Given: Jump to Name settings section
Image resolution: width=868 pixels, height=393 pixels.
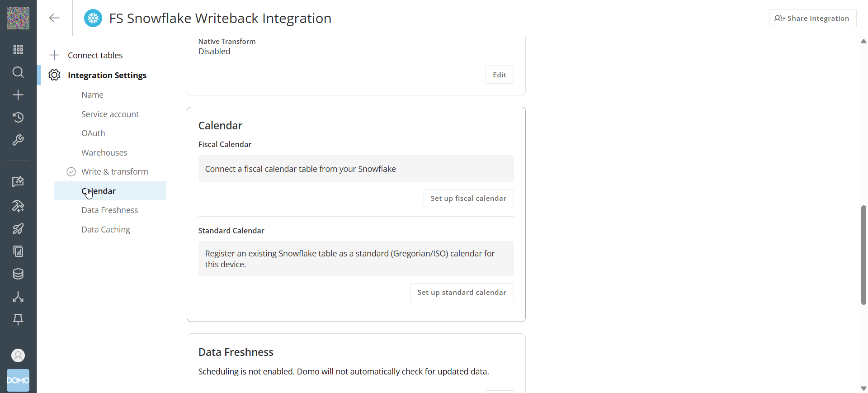Looking at the screenshot, I should click(93, 95).
